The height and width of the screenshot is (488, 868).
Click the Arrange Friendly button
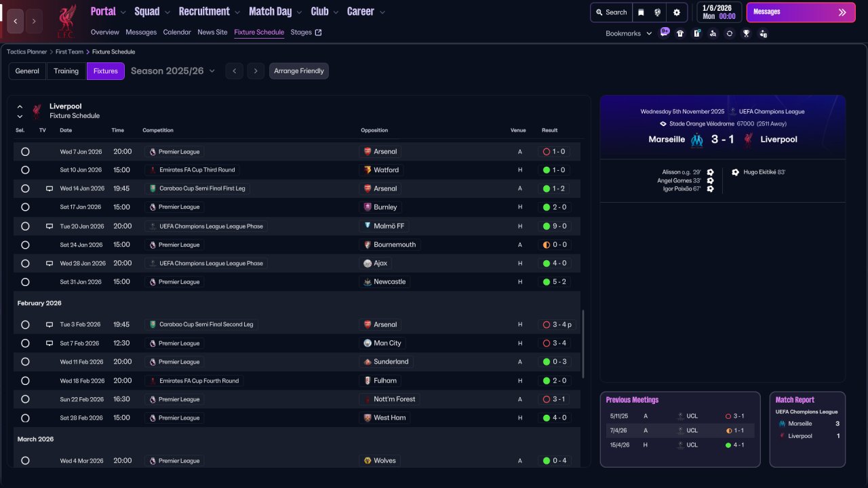[299, 71]
